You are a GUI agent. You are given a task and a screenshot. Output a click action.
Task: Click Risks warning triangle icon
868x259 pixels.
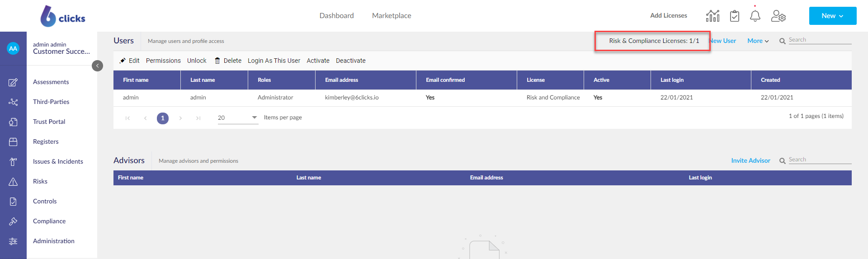[x=13, y=182]
